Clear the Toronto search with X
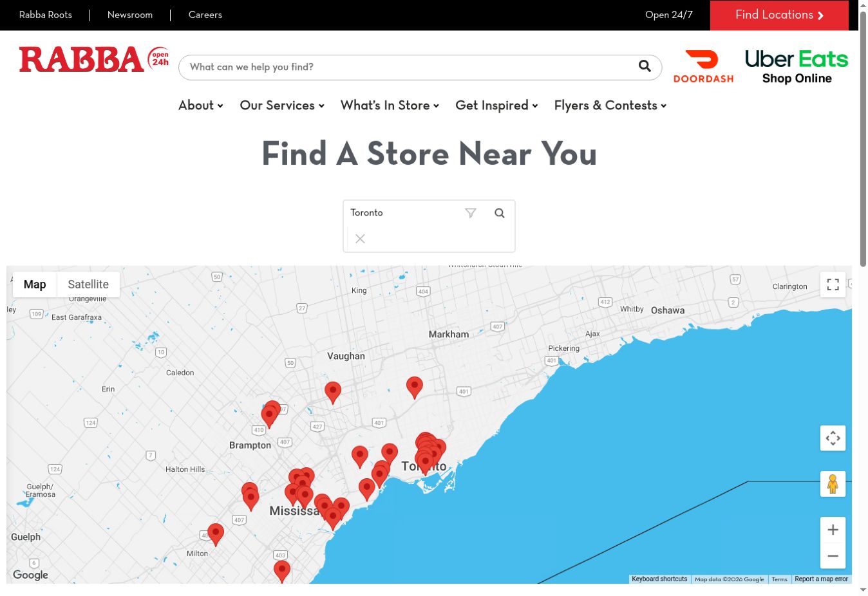Image resolution: width=868 pixels, height=596 pixels. click(361, 239)
